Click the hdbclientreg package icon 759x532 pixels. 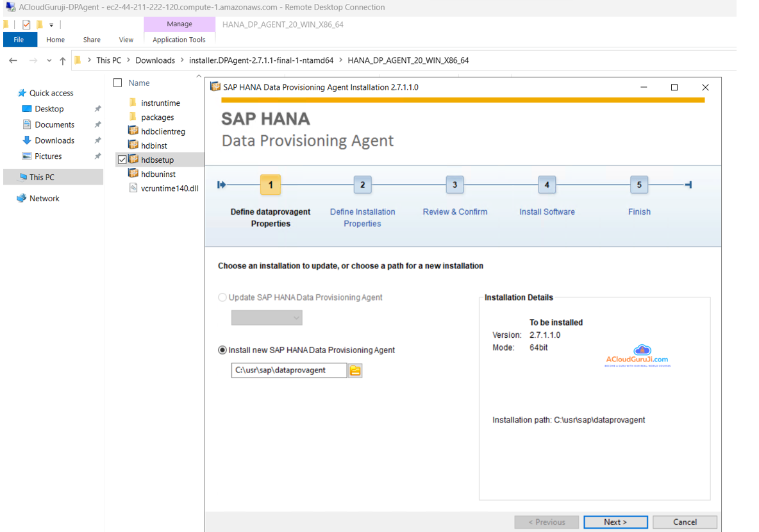133,131
